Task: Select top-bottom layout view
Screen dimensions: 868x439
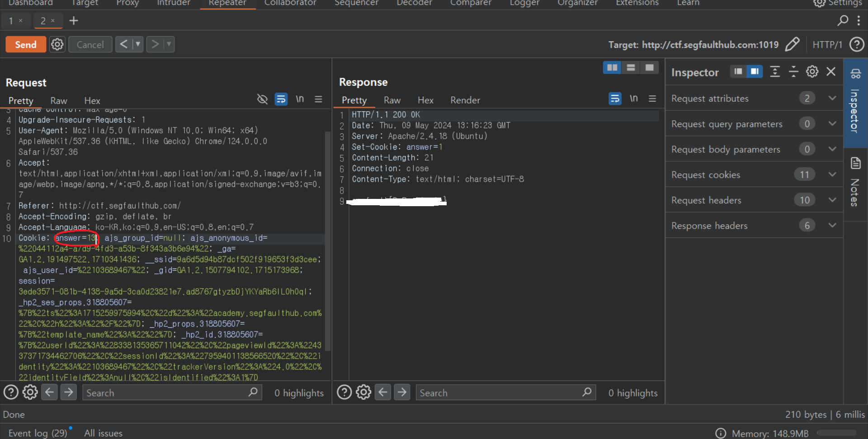Action: 631,68
